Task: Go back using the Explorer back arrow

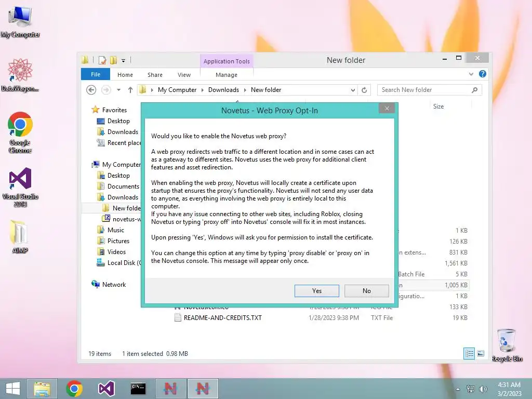Action: [x=91, y=90]
